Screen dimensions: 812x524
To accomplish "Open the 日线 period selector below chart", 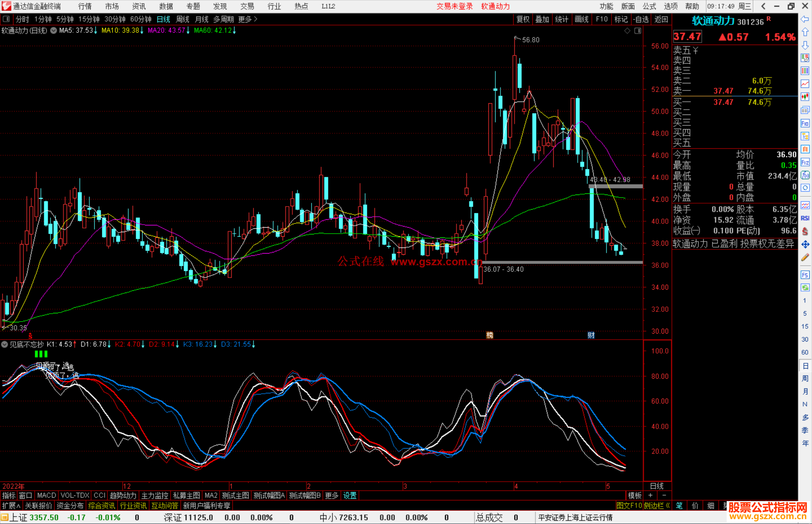I will [x=657, y=486].
